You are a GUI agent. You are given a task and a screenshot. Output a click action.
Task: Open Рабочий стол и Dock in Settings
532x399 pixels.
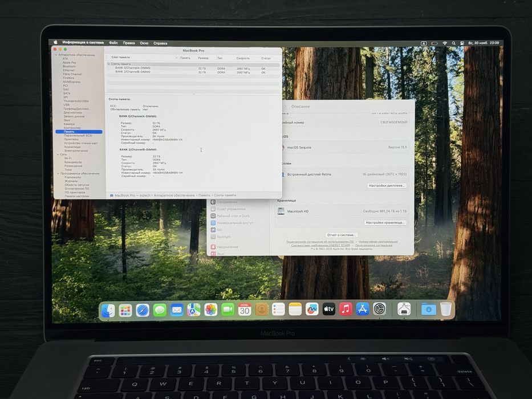click(233, 216)
